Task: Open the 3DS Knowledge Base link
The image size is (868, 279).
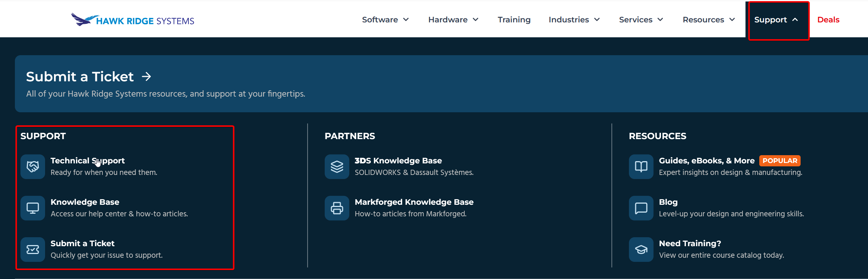Action: click(398, 160)
